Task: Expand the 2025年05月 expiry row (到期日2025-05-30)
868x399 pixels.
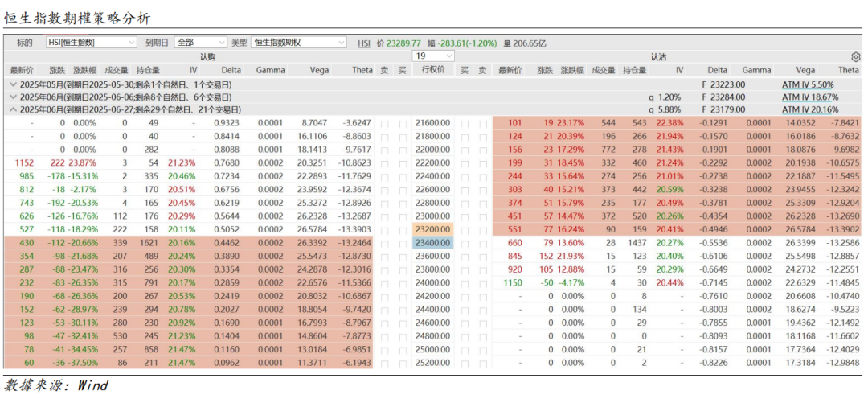Action: pyautogui.click(x=13, y=84)
